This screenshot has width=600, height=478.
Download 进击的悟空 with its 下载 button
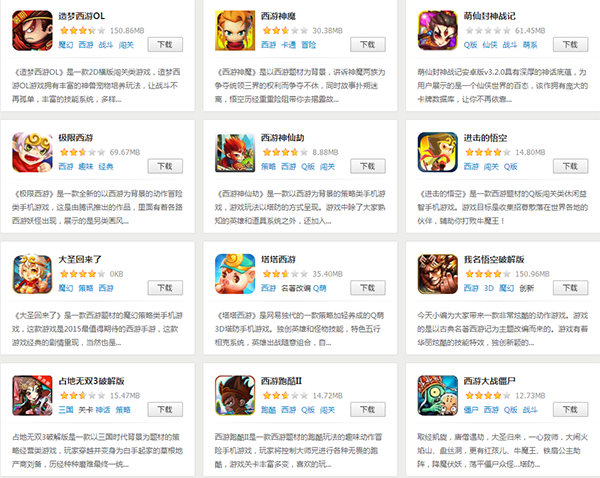[x=571, y=166]
